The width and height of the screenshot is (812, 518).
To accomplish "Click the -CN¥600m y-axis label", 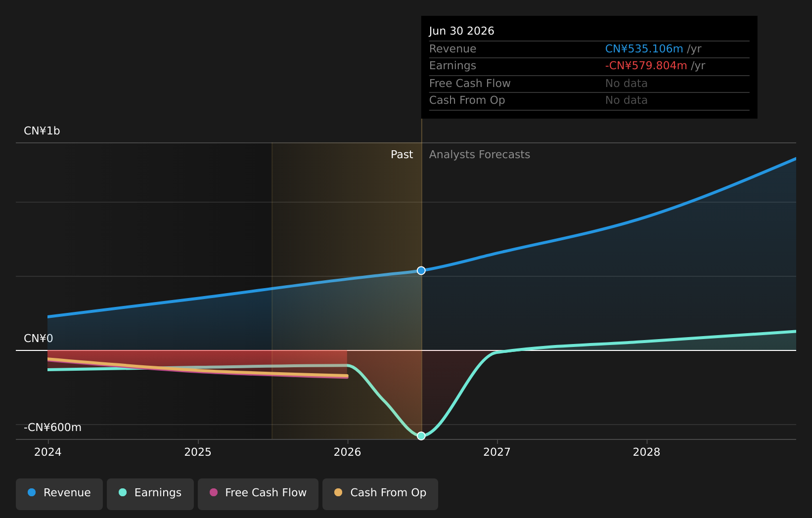I will click(53, 428).
